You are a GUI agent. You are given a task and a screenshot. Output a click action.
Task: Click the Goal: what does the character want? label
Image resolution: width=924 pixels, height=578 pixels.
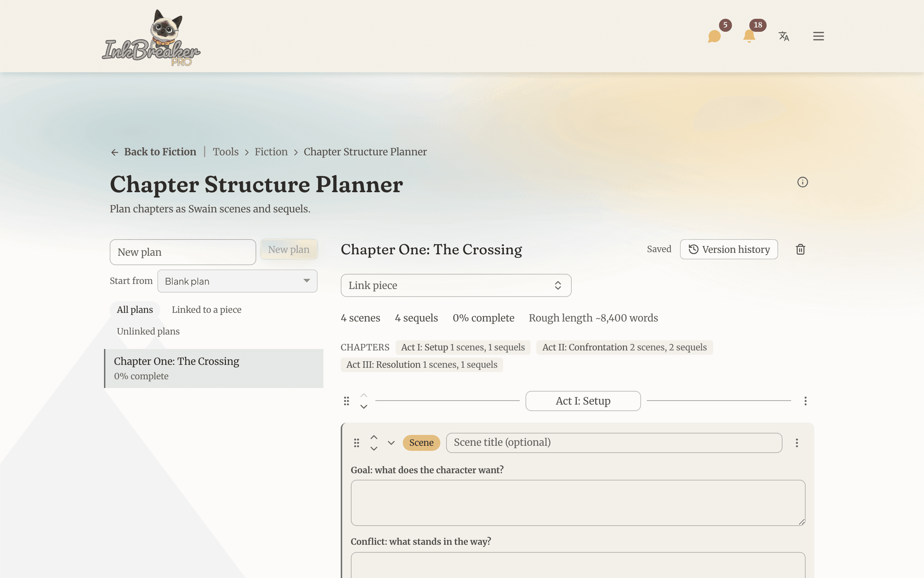(427, 470)
